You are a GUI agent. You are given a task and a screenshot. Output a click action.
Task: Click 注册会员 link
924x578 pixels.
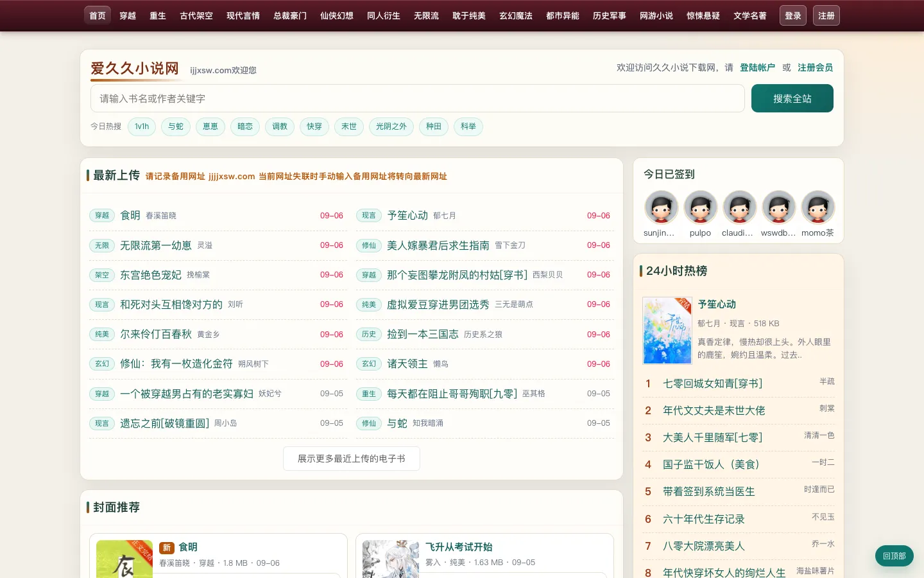(x=815, y=67)
